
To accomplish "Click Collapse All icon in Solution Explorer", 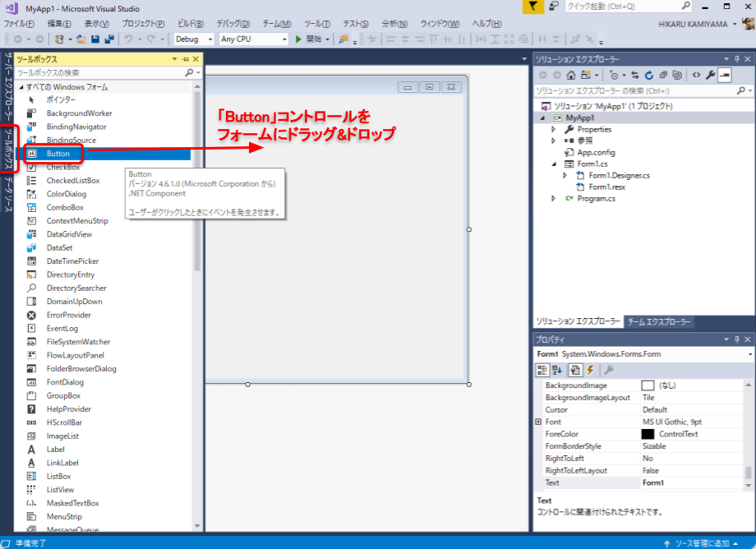I will tap(663, 75).
